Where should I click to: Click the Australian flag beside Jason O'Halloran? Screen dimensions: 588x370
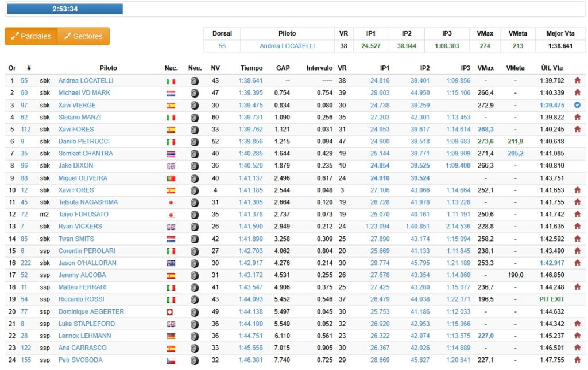[x=171, y=263]
